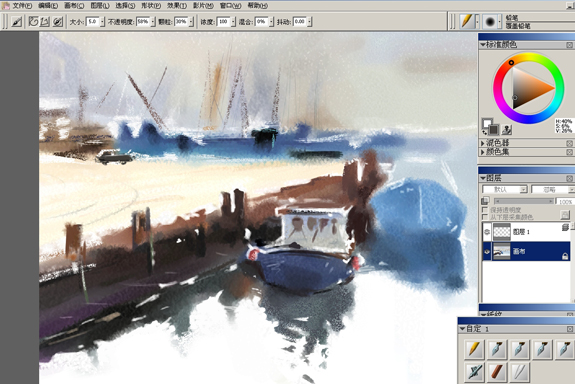The width and height of the screenshot is (575, 384).
Task: Select the 画布 layer row
Action: point(527,252)
